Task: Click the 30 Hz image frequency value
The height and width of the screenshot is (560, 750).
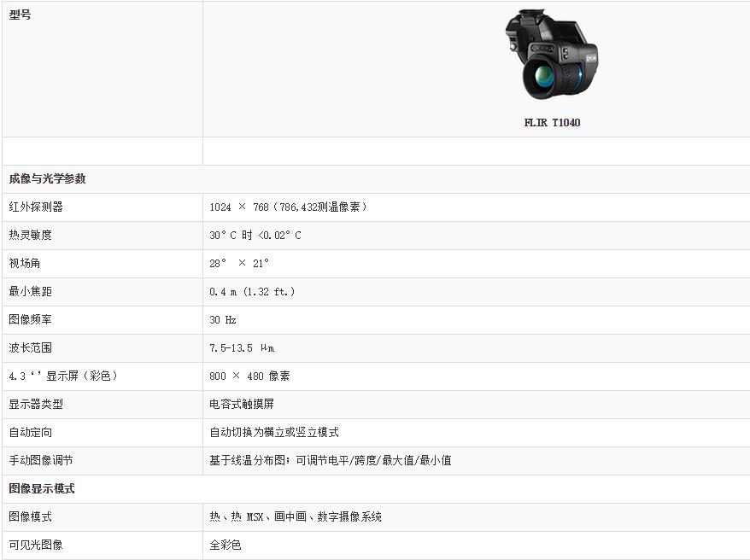Action: coord(223,320)
